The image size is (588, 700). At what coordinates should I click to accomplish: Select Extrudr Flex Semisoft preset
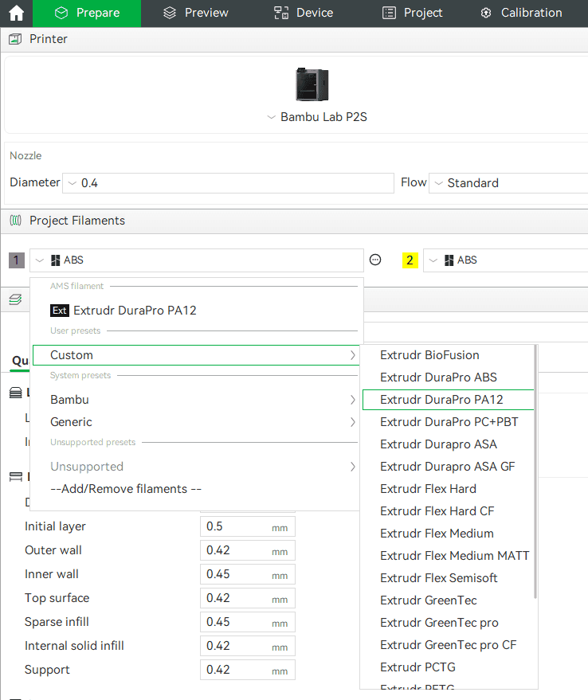click(x=448, y=578)
